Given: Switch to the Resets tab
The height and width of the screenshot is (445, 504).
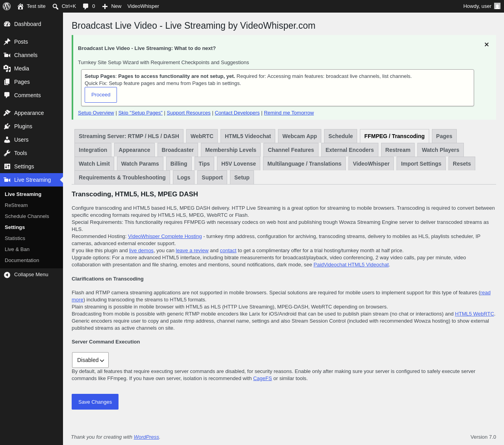Looking at the screenshot, I should 462,164.
